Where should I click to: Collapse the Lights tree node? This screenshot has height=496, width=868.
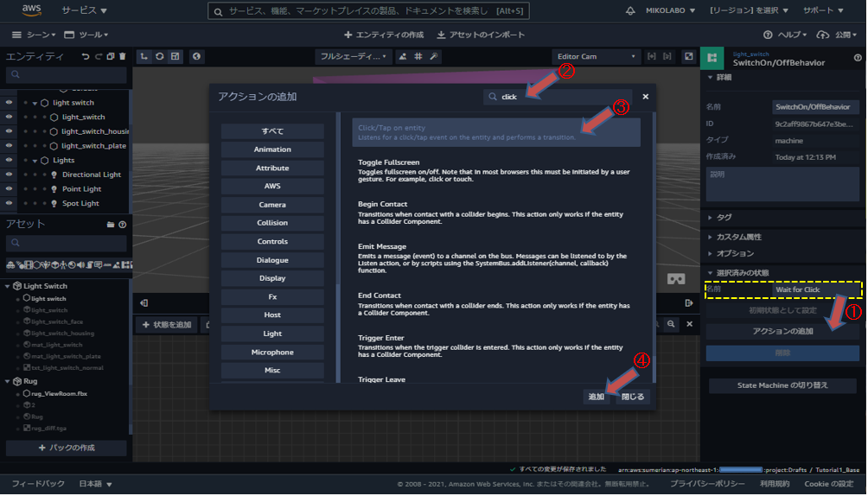coord(35,161)
